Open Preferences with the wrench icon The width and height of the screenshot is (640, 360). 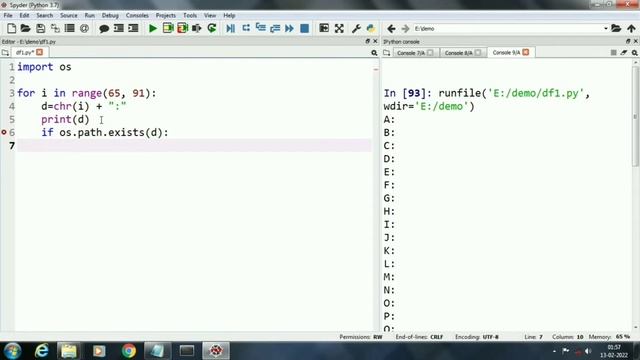pyautogui.click(x=356, y=28)
